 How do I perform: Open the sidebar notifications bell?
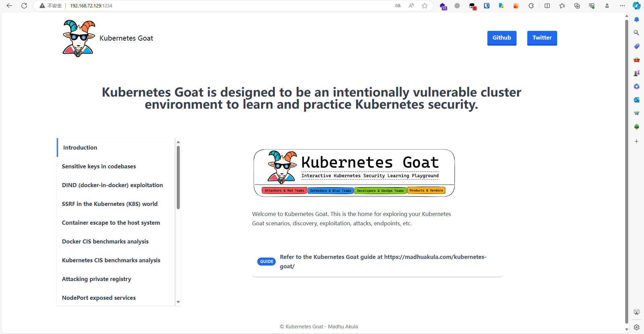637,19
